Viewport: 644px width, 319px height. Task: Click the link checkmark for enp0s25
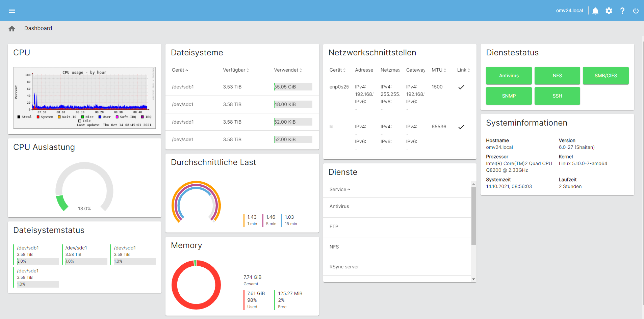click(461, 87)
